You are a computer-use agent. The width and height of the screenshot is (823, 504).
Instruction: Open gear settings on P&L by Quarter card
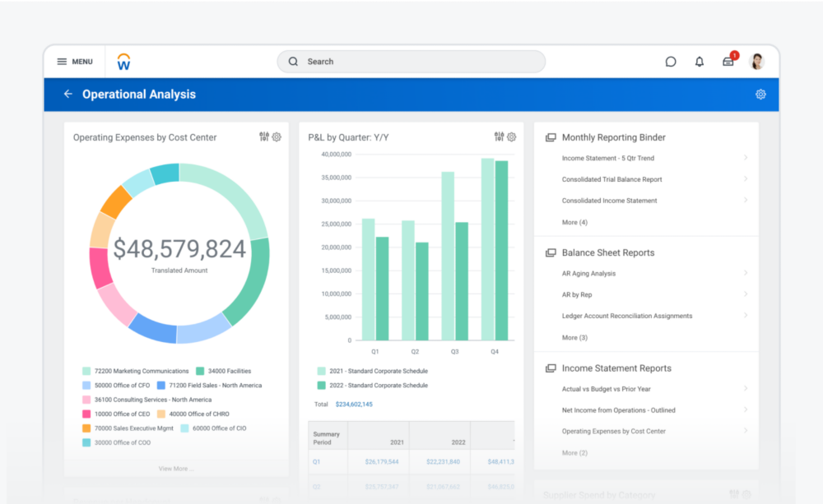coord(511,137)
